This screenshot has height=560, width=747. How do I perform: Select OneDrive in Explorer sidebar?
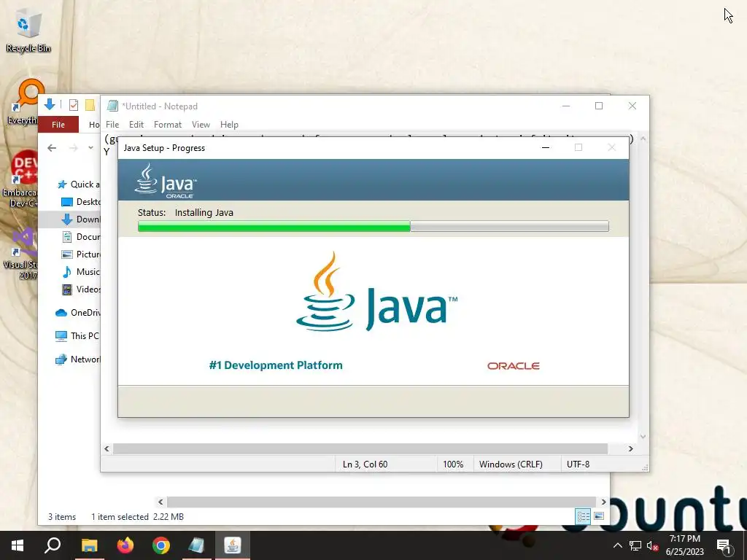[77, 313]
